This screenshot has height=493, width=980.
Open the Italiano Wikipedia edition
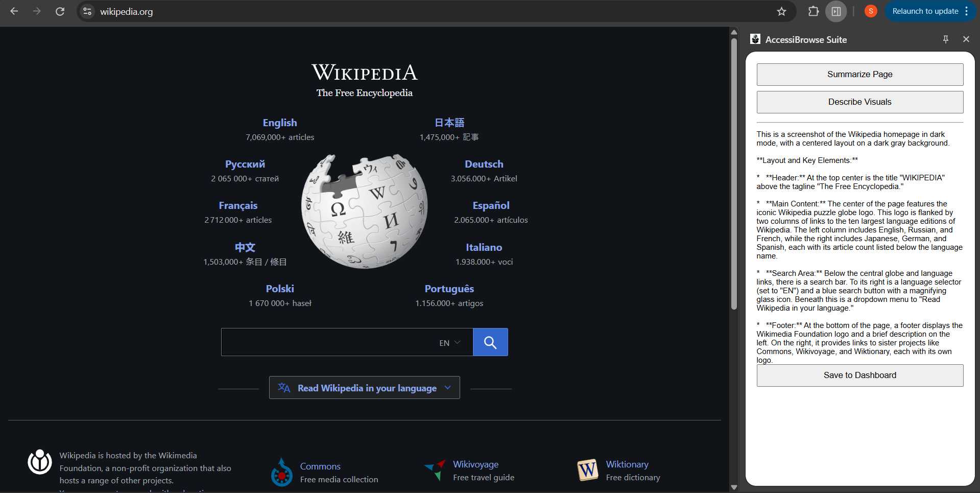click(x=484, y=247)
